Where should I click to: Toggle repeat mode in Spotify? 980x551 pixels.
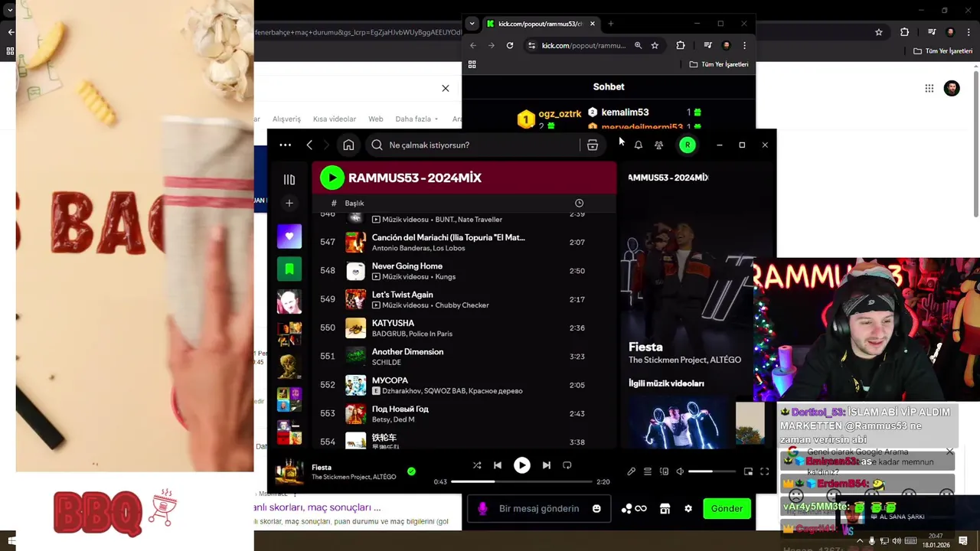(567, 465)
